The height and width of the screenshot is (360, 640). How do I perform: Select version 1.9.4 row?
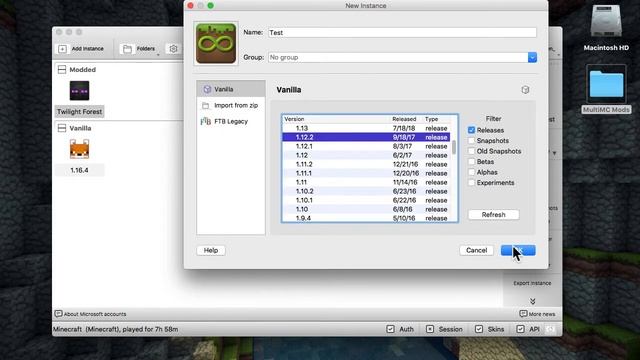[x=366, y=218]
